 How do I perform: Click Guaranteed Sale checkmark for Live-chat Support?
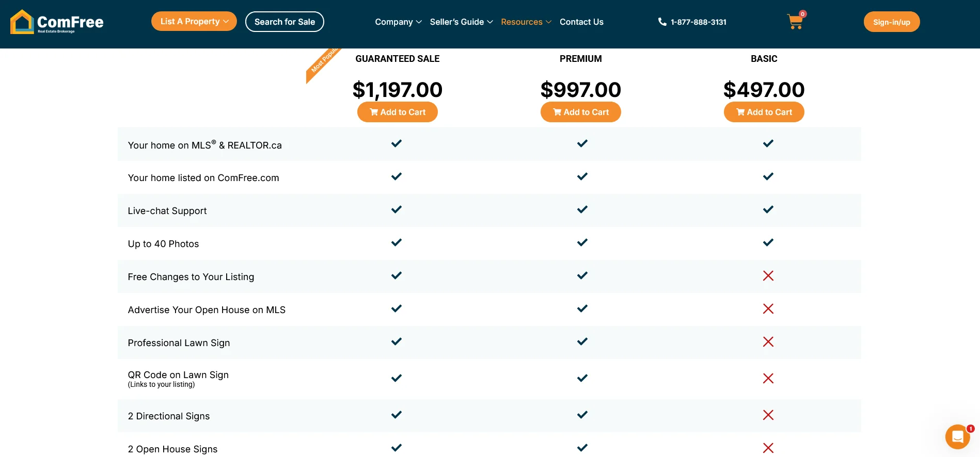tap(396, 209)
